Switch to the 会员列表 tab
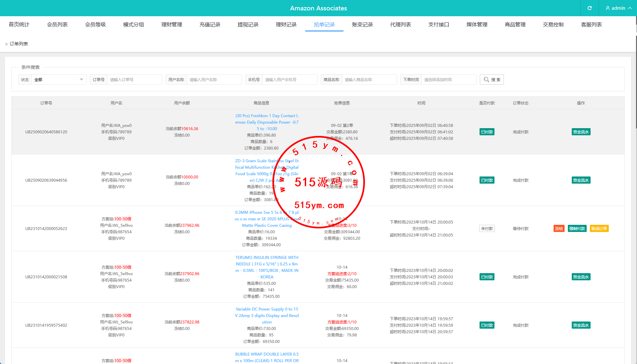 click(57, 25)
